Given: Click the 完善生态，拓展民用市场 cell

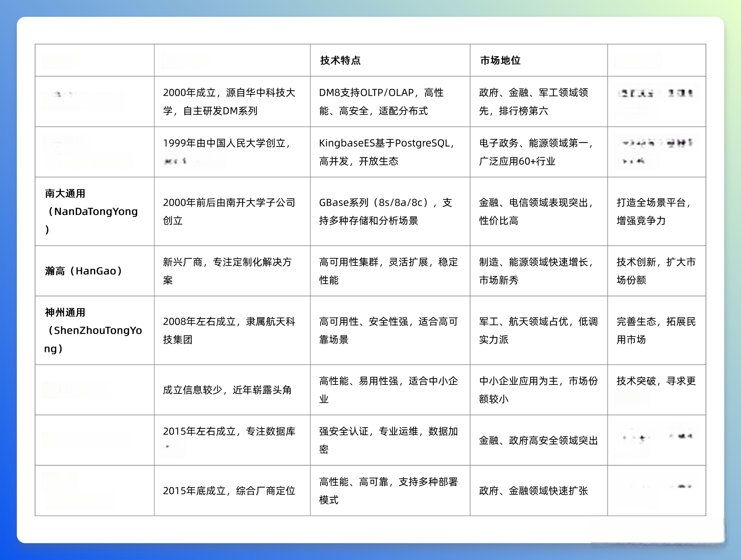Looking at the screenshot, I should [x=657, y=330].
